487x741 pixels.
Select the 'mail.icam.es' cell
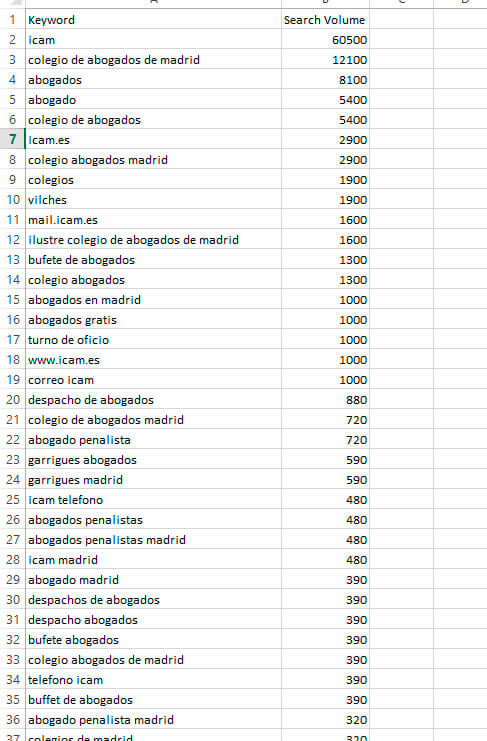[153, 220]
